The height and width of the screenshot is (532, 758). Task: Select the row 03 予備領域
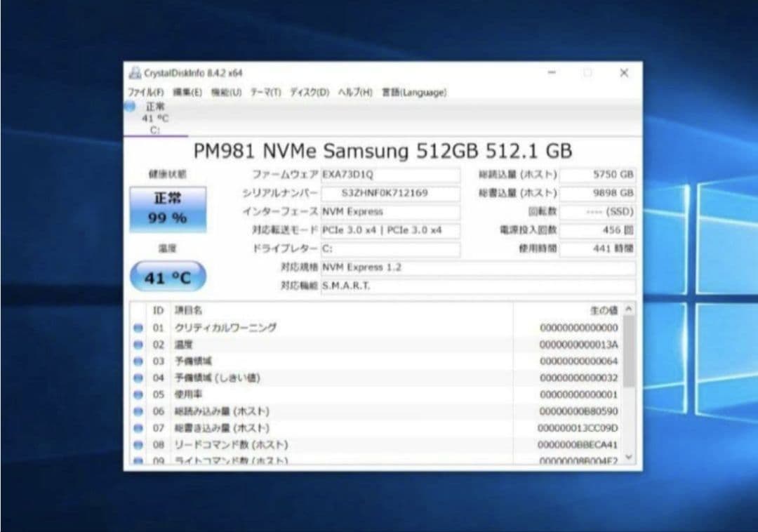pos(375,361)
